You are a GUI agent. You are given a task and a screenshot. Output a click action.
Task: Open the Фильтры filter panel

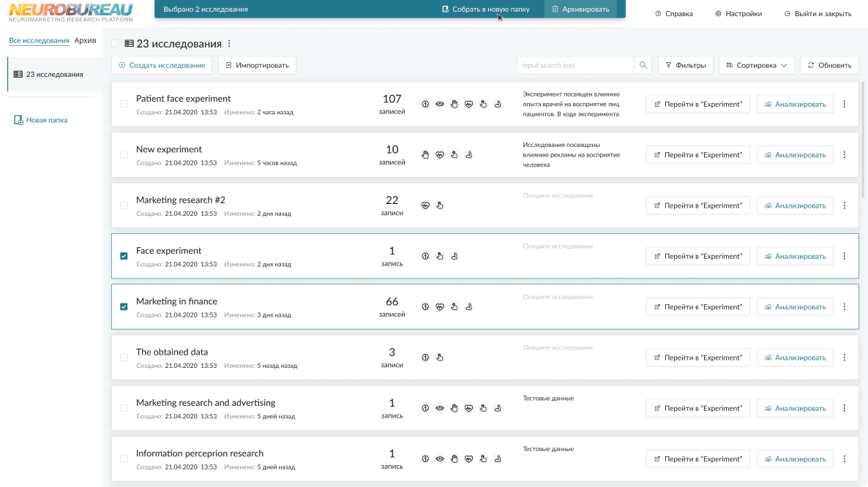[685, 65]
